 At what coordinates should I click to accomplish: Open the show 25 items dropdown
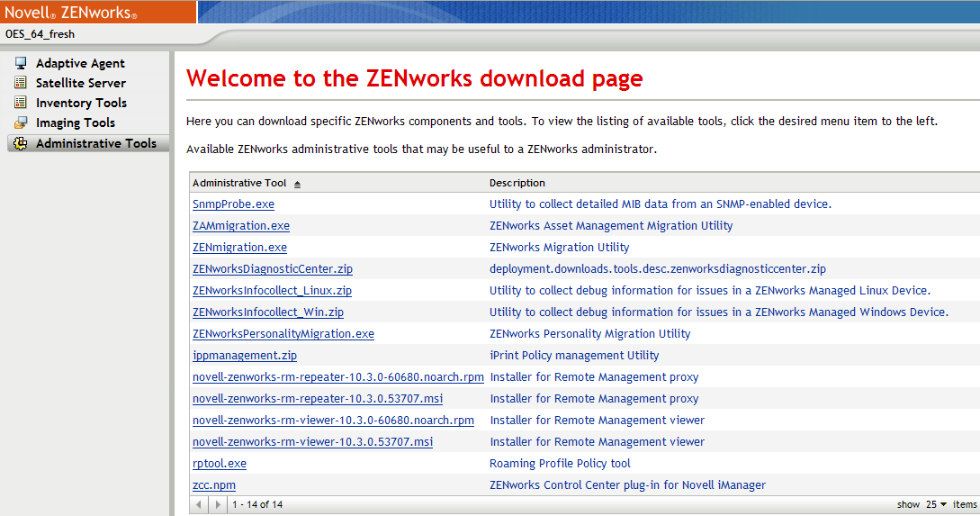[x=936, y=504]
